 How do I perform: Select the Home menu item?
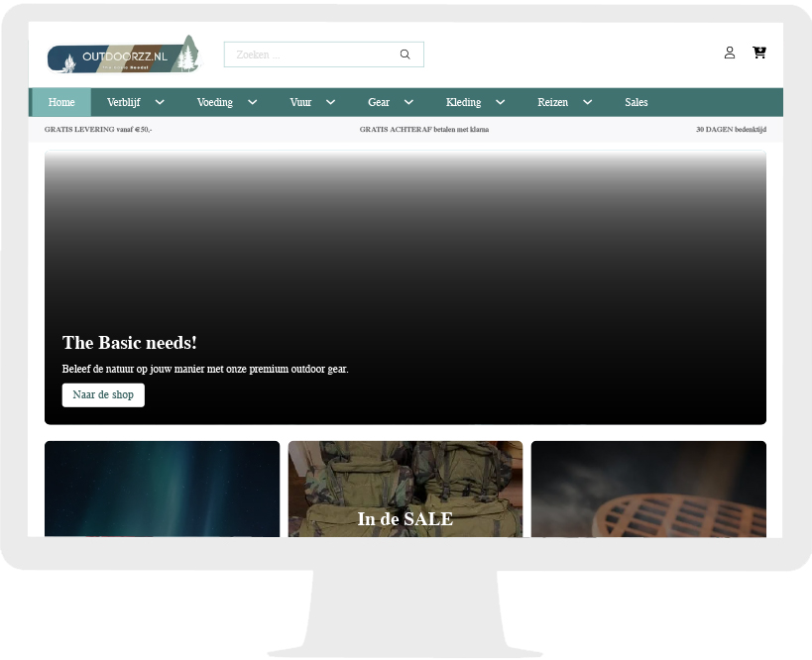[61, 102]
